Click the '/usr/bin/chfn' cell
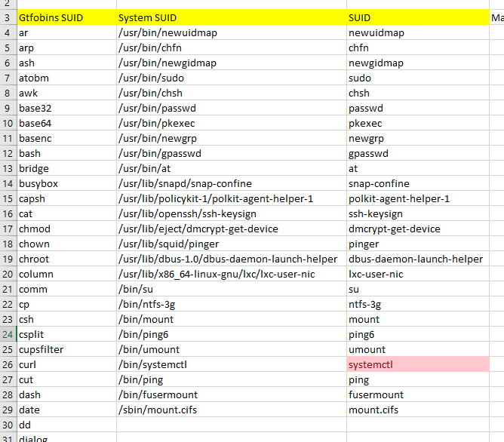The image size is (504, 442). point(232,48)
